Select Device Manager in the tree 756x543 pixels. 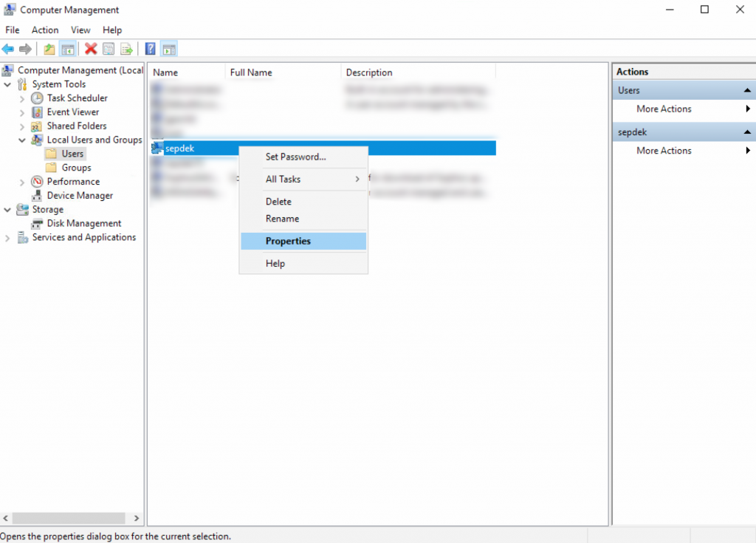pos(80,196)
